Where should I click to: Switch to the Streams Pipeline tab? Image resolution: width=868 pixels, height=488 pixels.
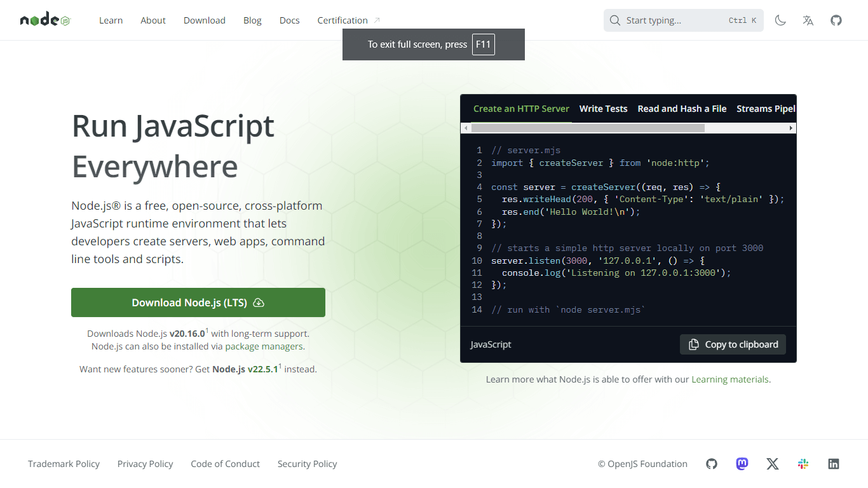click(766, 109)
